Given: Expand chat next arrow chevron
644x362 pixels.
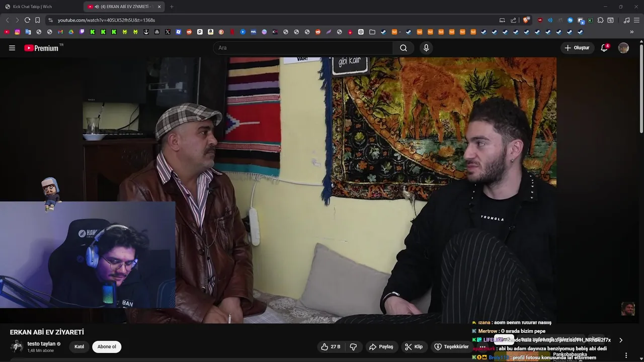Looking at the screenshot, I should click(620, 340).
